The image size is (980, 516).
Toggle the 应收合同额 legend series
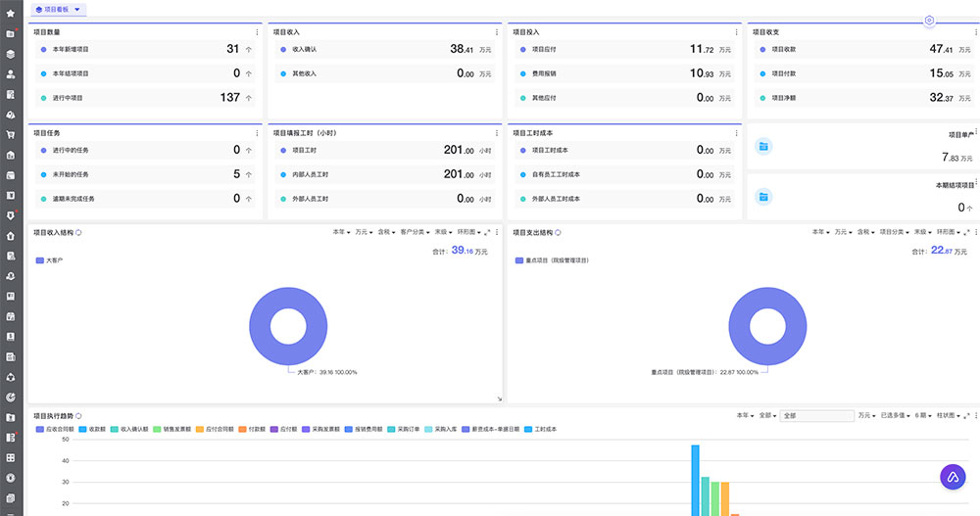pyautogui.click(x=56, y=429)
